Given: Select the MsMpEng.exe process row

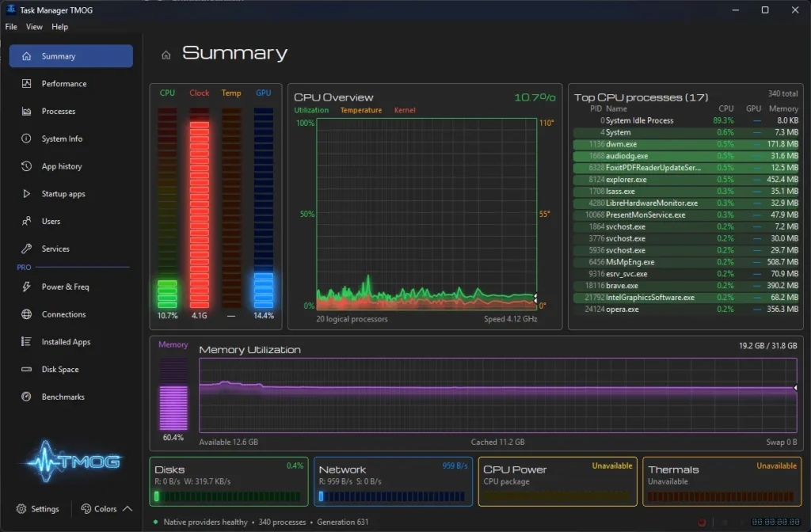Looking at the screenshot, I should click(x=686, y=262).
